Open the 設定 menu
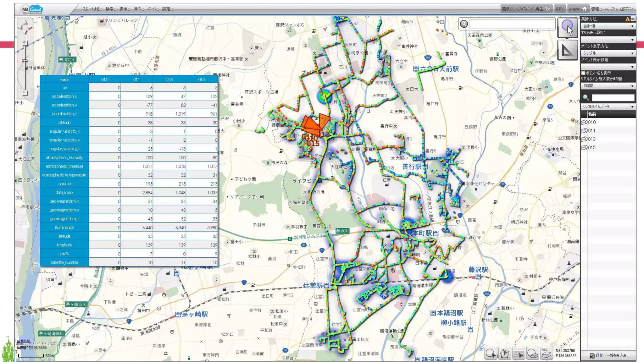Image resolution: width=644 pixels, height=362 pixels. click(167, 9)
